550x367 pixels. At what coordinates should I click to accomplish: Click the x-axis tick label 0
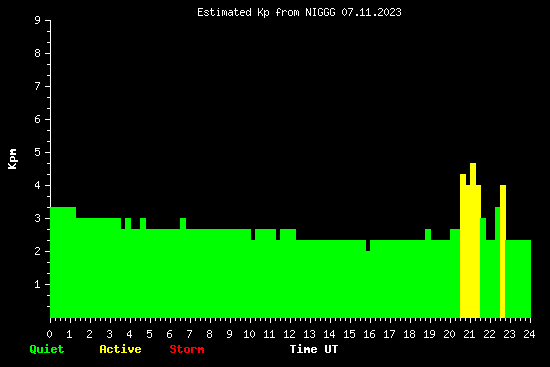49,334
